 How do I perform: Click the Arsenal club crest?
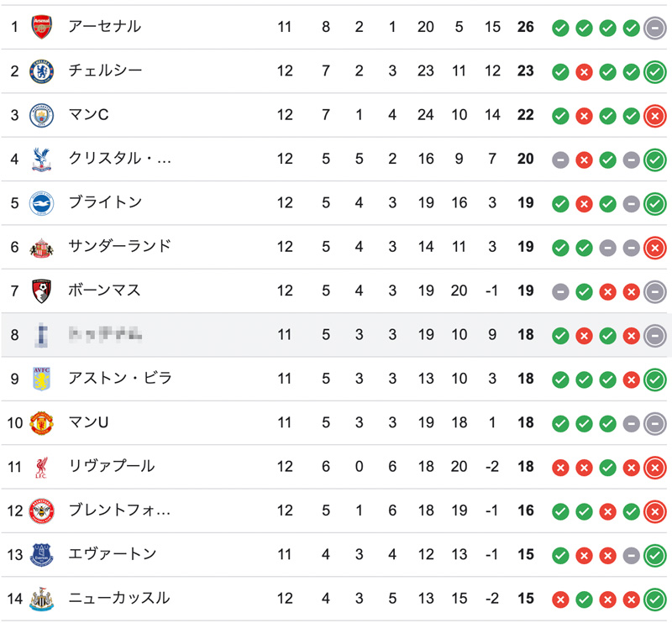[x=41, y=27]
